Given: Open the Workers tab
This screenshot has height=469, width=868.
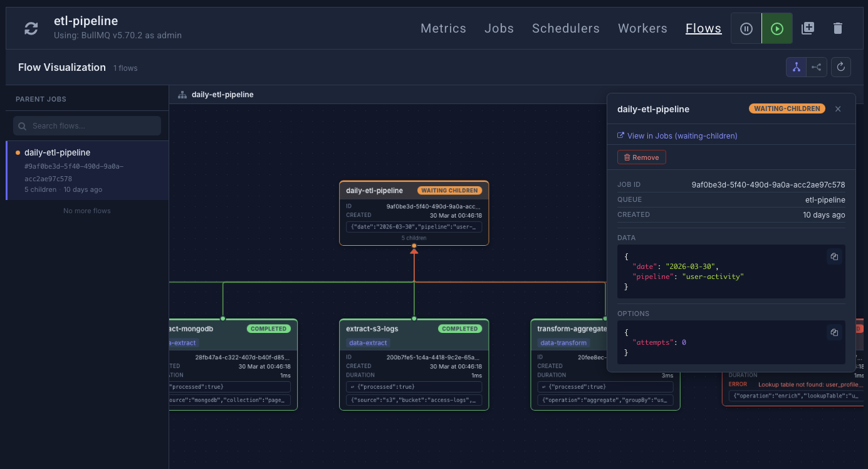Looking at the screenshot, I should point(642,28).
